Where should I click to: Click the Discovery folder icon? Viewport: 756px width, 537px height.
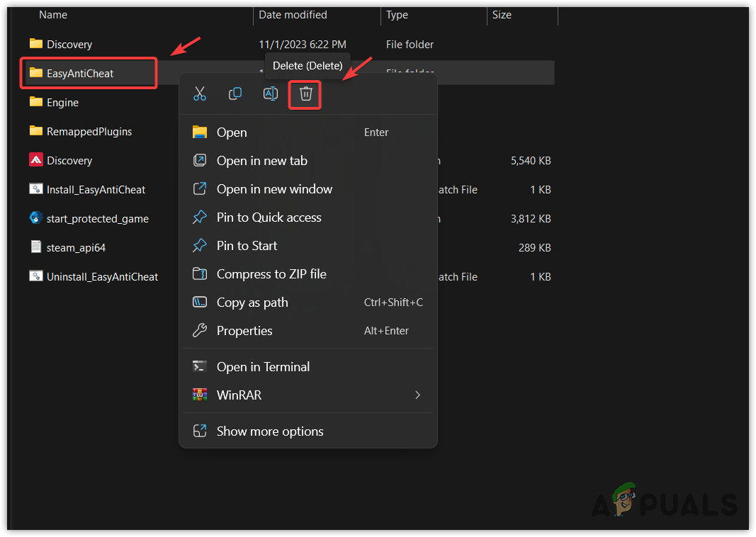click(36, 44)
